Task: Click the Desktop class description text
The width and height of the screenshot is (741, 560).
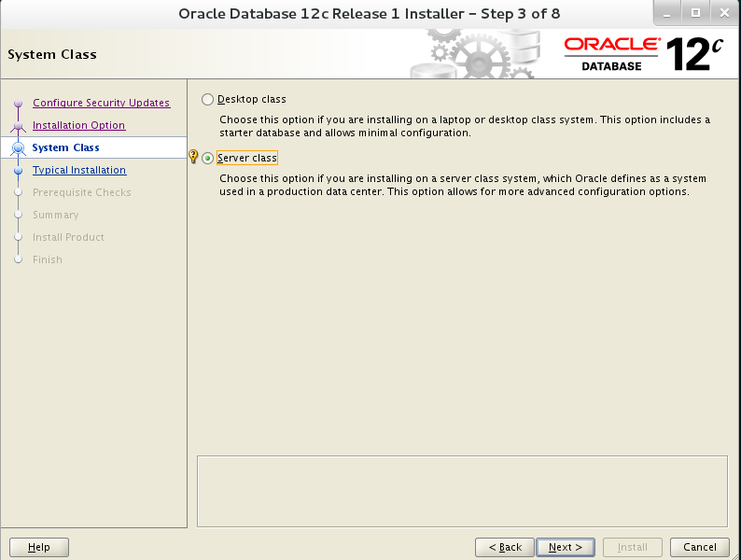Action: click(465, 126)
